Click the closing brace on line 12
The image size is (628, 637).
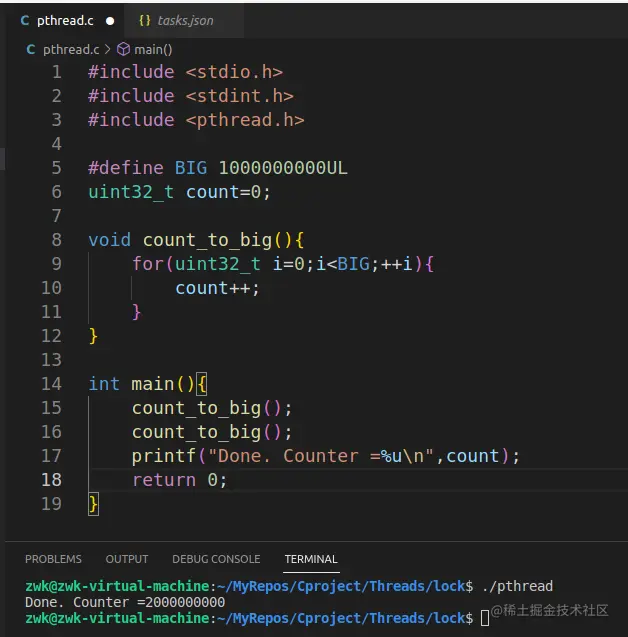coord(93,336)
